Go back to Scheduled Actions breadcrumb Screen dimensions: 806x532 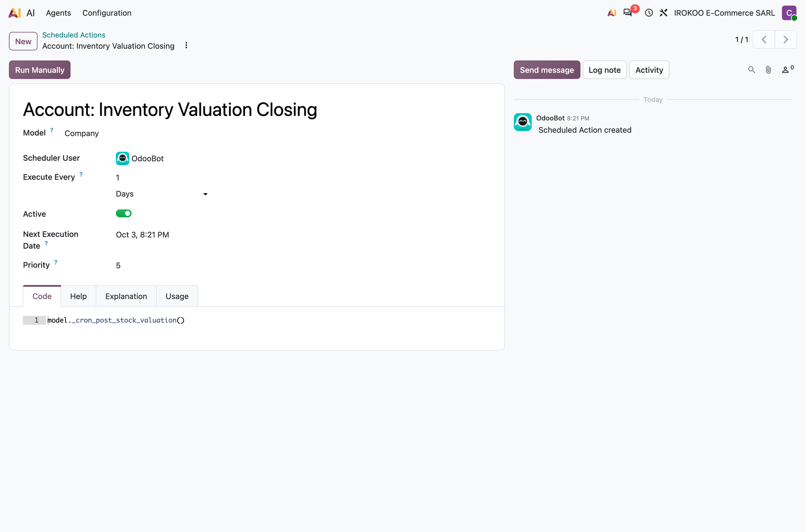[x=73, y=35]
